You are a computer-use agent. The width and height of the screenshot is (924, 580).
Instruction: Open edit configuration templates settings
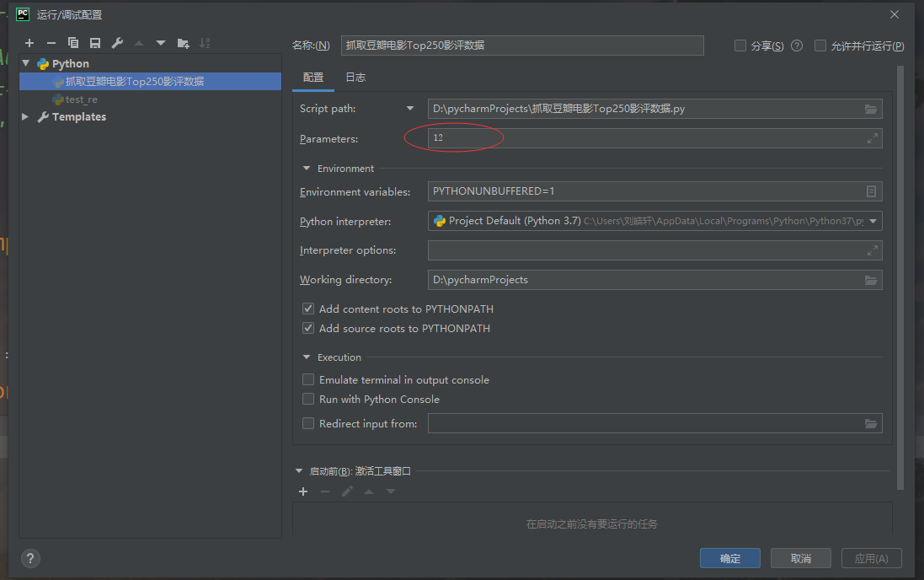(117, 43)
